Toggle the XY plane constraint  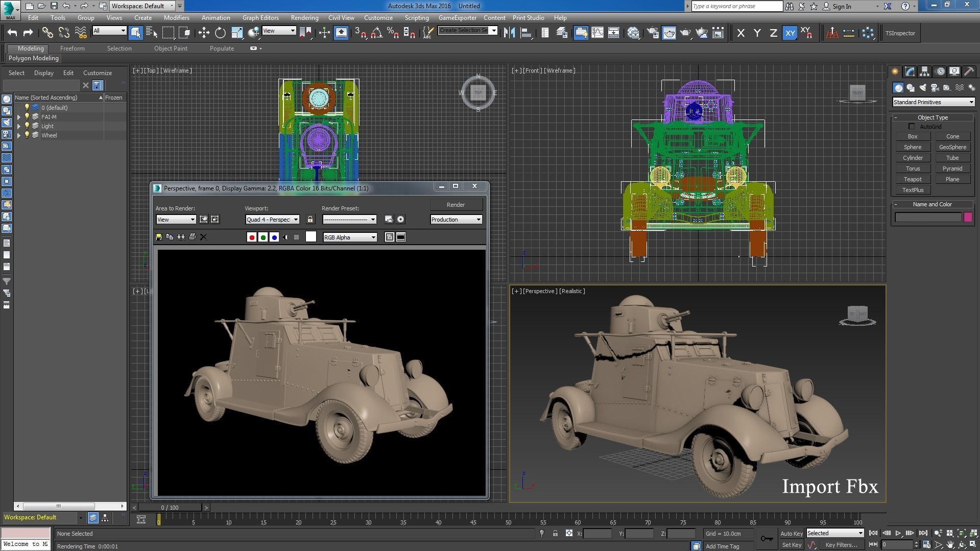790,33
